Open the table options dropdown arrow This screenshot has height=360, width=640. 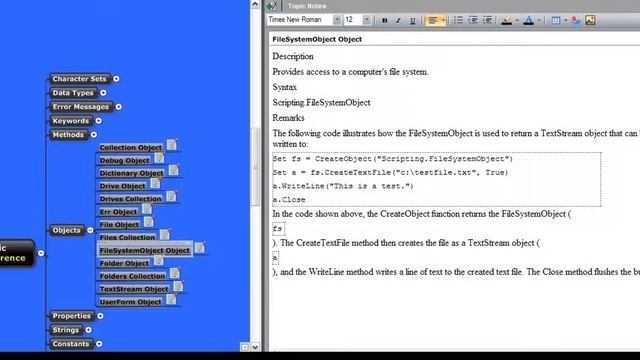tap(565, 20)
